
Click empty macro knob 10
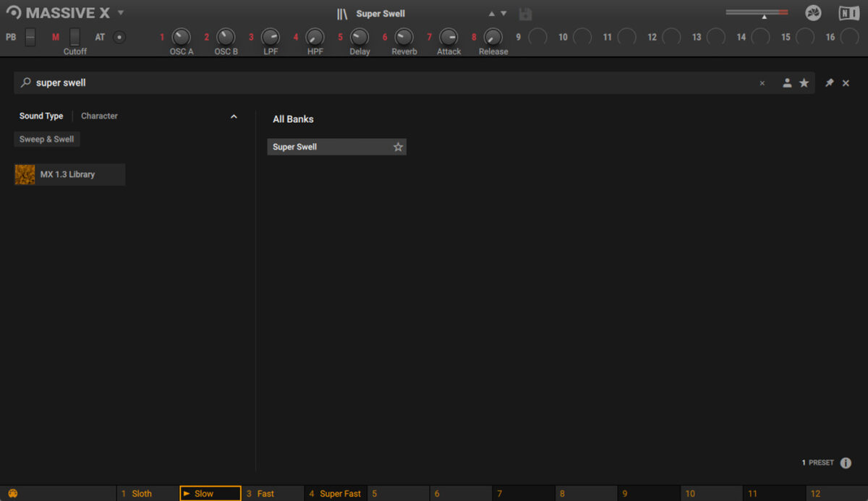pos(582,37)
